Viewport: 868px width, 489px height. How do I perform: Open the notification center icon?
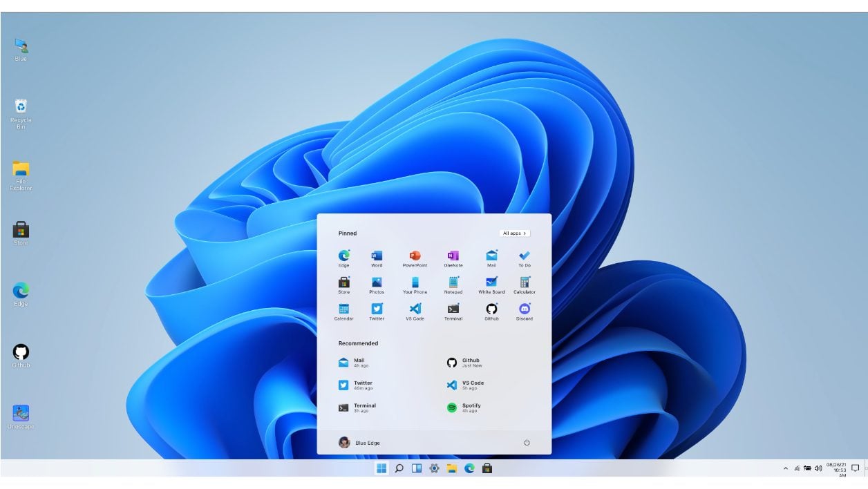click(x=856, y=468)
